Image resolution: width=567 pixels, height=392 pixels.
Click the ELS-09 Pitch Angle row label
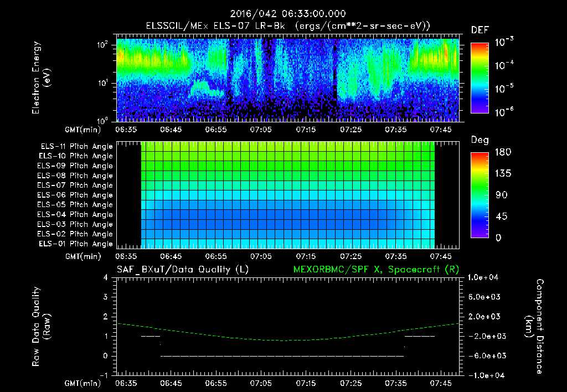point(75,166)
